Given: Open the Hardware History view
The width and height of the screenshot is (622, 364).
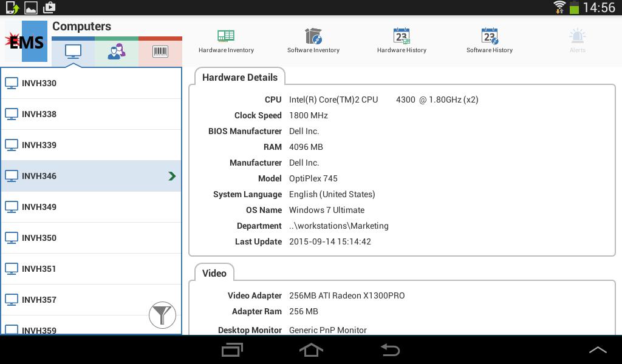Looking at the screenshot, I should pyautogui.click(x=402, y=41).
